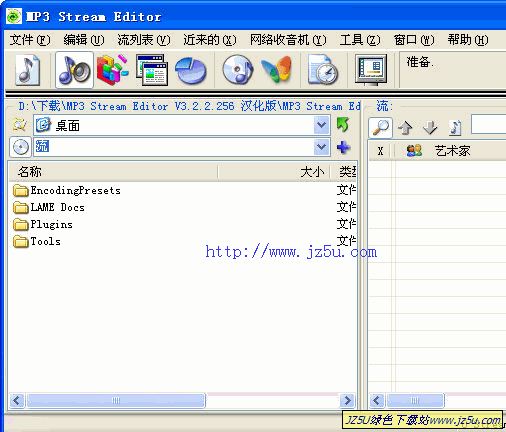Sort by the 大小 column header
This screenshot has height=432, width=506.
click(x=274, y=172)
